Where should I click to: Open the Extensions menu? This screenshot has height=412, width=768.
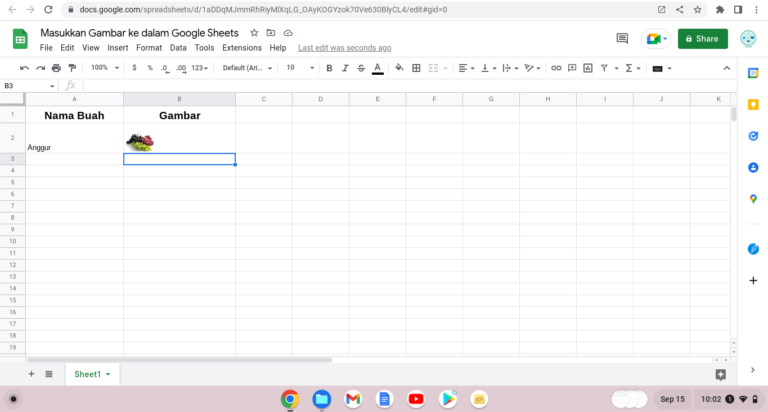pyautogui.click(x=242, y=48)
